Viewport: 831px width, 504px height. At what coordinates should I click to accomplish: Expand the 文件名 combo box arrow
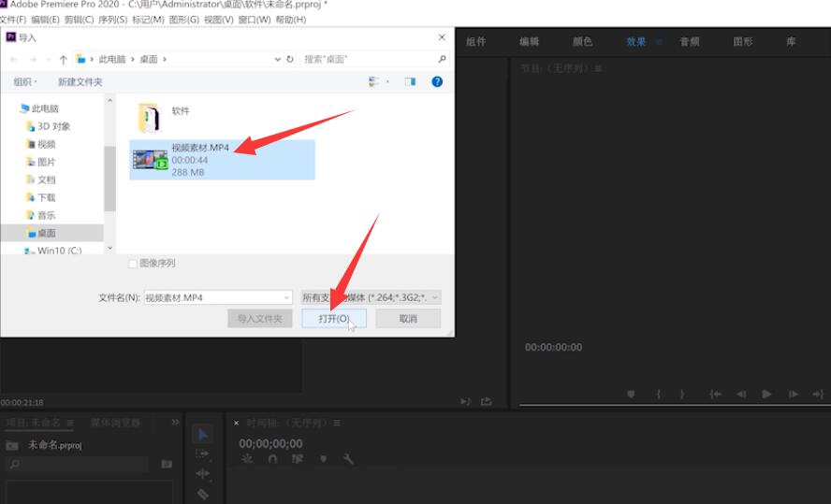click(286, 297)
